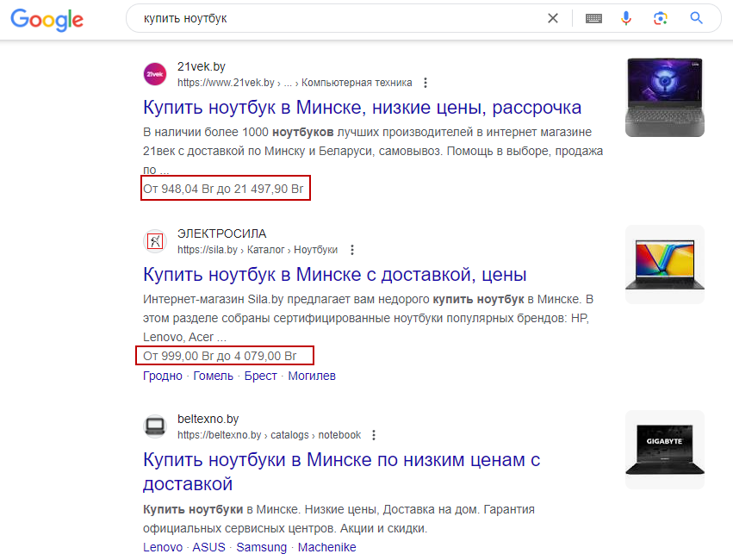This screenshot has height=560, width=733.
Task: Click the ЭЛЕКТРОСИЛА site name text
Action: 221,233
